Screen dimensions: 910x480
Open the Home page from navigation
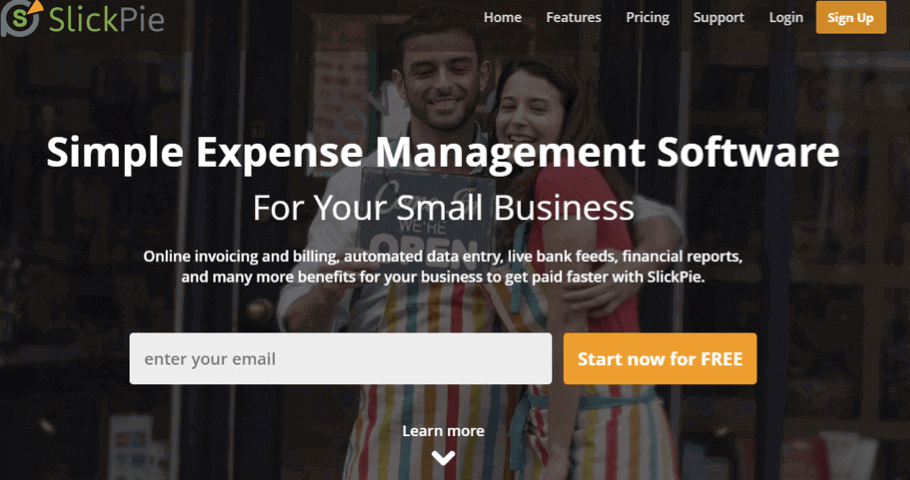pos(503,18)
